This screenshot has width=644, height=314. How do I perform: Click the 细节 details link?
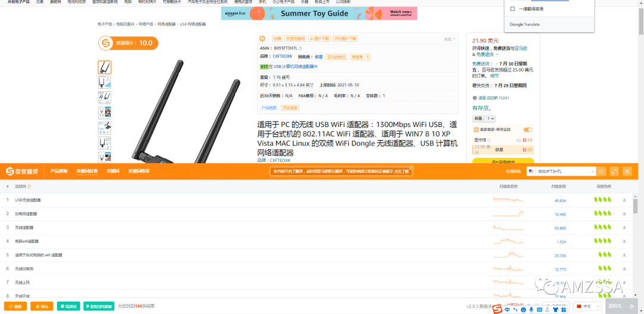[494, 76]
